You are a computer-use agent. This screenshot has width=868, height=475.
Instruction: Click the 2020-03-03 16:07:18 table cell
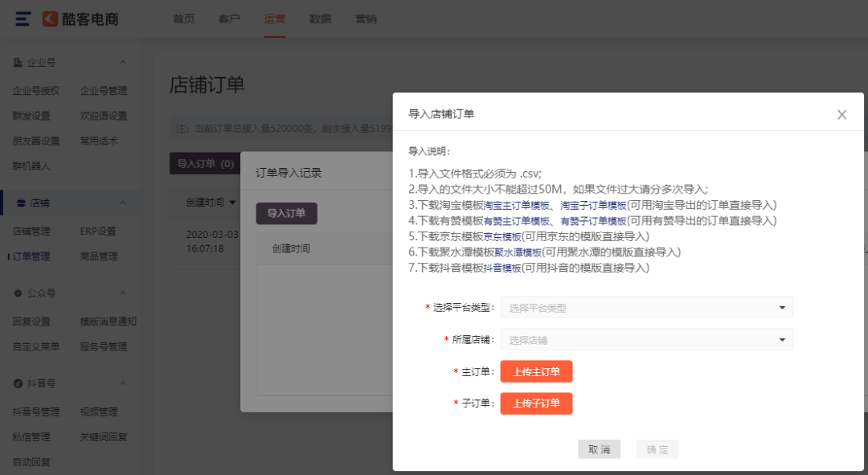(212, 241)
